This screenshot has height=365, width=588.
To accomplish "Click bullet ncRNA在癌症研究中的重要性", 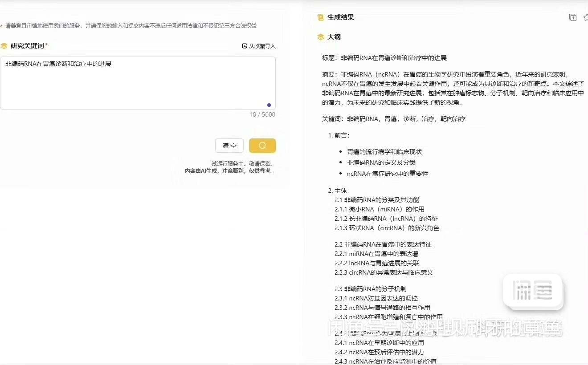I will [388, 174].
